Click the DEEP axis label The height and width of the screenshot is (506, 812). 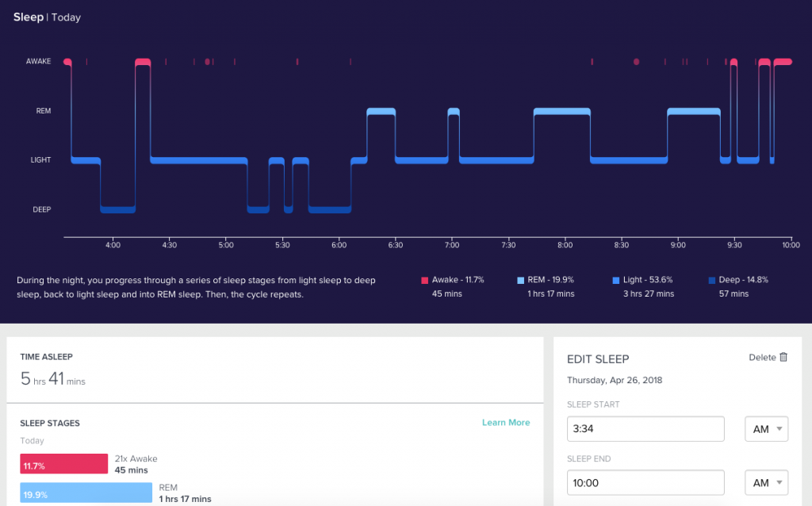(42, 209)
